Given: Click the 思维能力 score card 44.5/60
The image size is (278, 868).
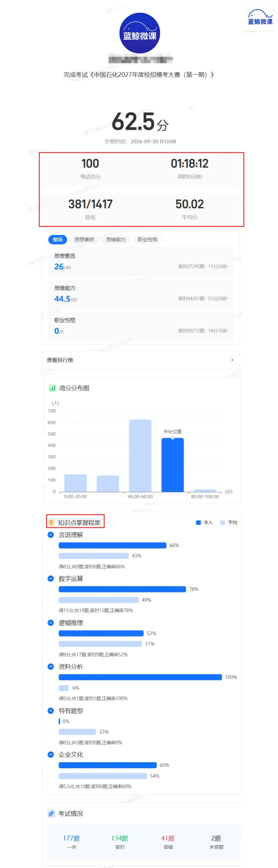Looking at the screenshot, I should [x=141, y=294].
